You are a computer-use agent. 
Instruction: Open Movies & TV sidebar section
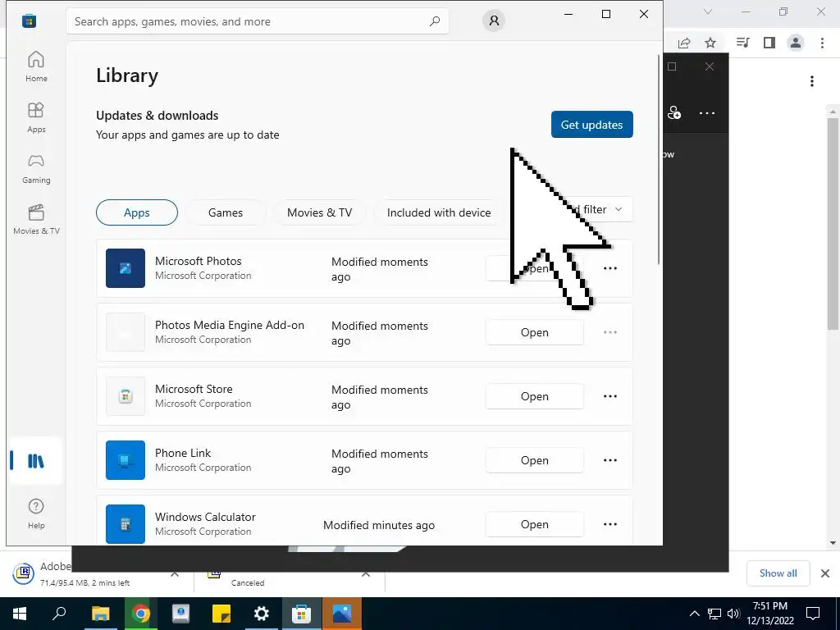coord(36,219)
